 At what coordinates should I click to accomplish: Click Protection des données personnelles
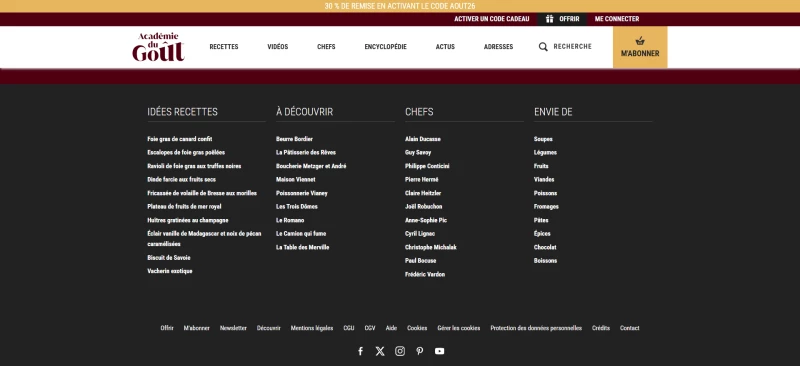[536, 328]
